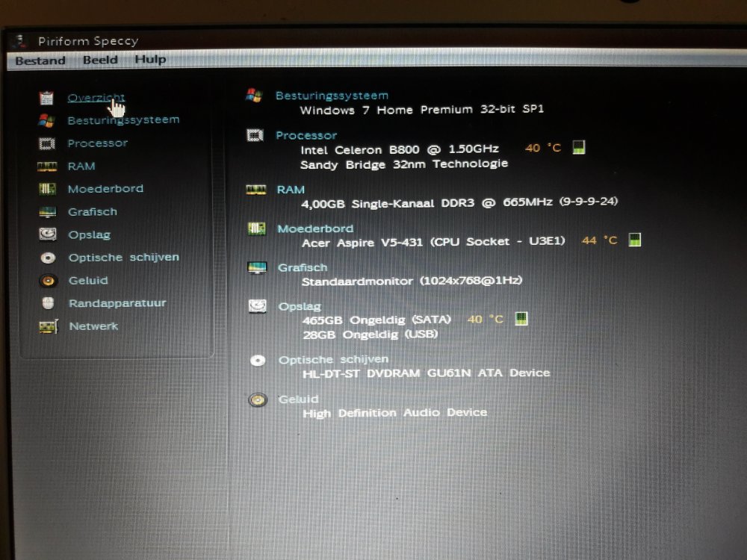
Task: Click the RAM heading in the summary
Action: click(x=291, y=190)
